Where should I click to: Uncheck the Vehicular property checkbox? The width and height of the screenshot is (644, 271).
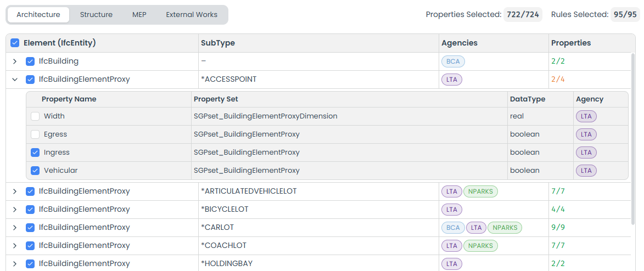point(35,171)
